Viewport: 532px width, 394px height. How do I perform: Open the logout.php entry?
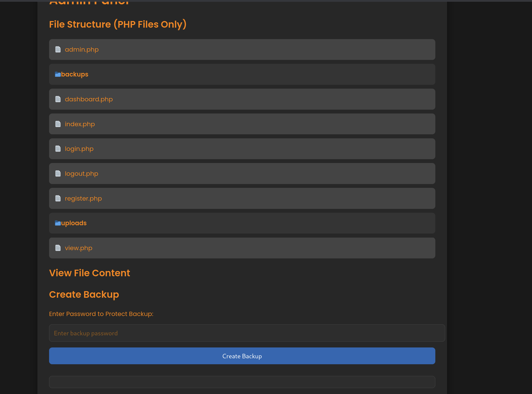pos(81,174)
